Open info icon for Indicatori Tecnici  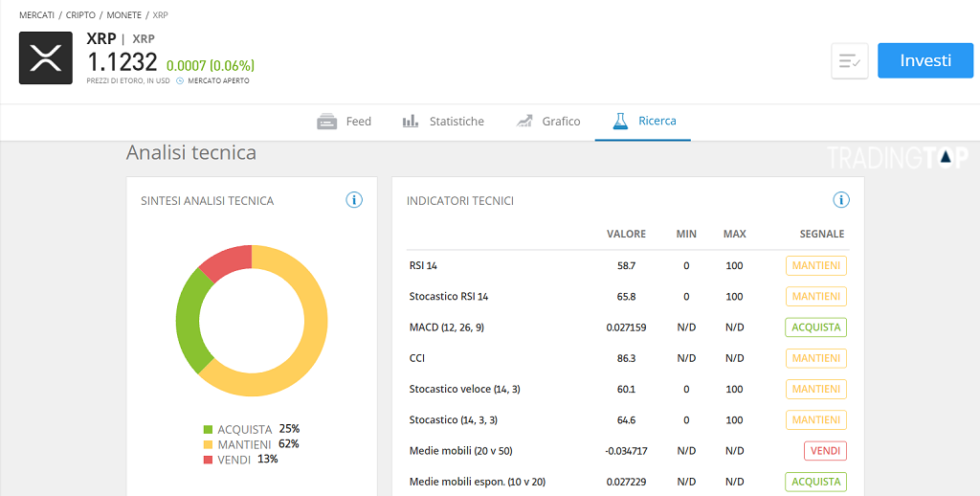(841, 200)
